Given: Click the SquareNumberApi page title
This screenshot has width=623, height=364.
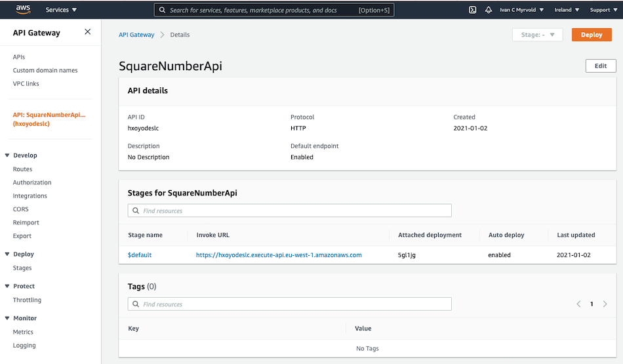Looking at the screenshot, I should point(171,66).
